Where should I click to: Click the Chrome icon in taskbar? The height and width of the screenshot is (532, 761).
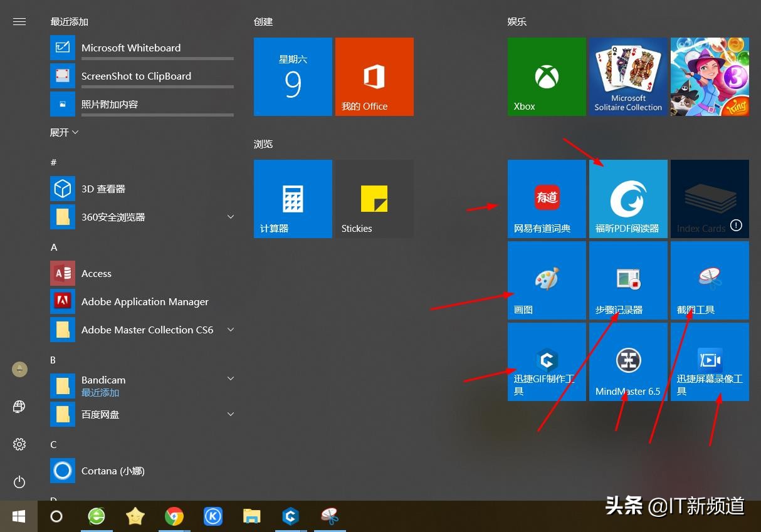(174, 516)
